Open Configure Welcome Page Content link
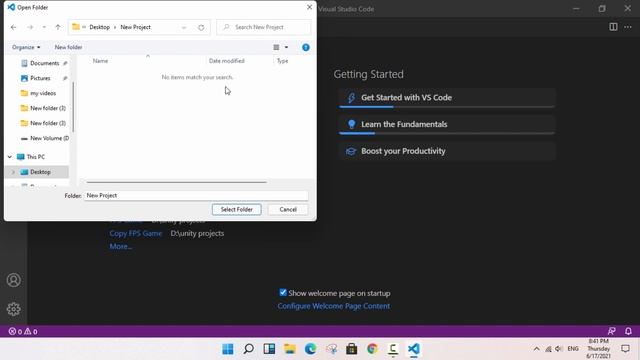Image resolution: width=640 pixels, height=360 pixels. click(333, 306)
